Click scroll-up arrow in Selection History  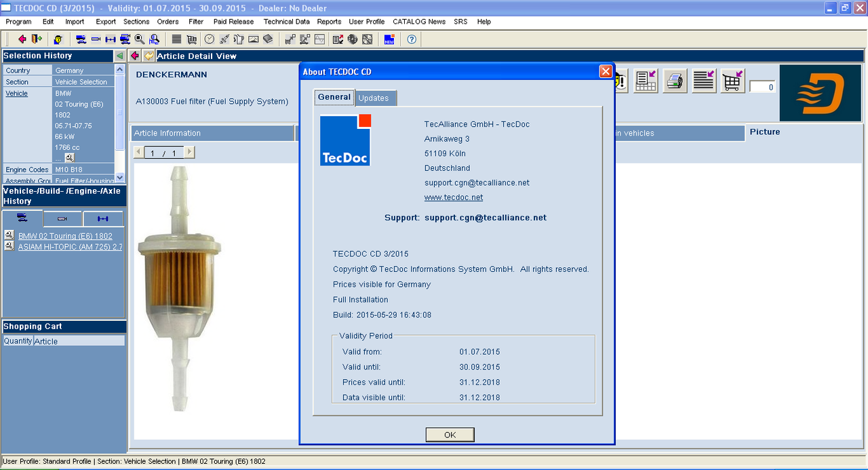pos(120,69)
